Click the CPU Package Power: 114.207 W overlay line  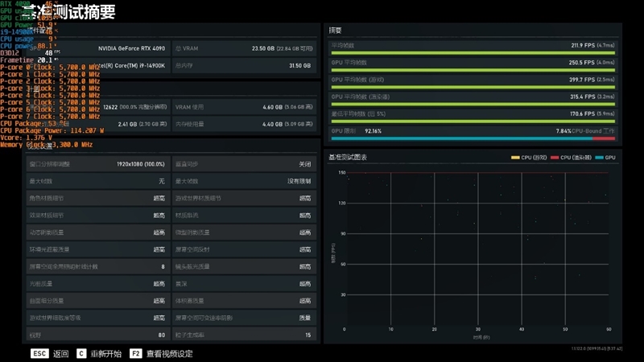[x=52, y=130]
